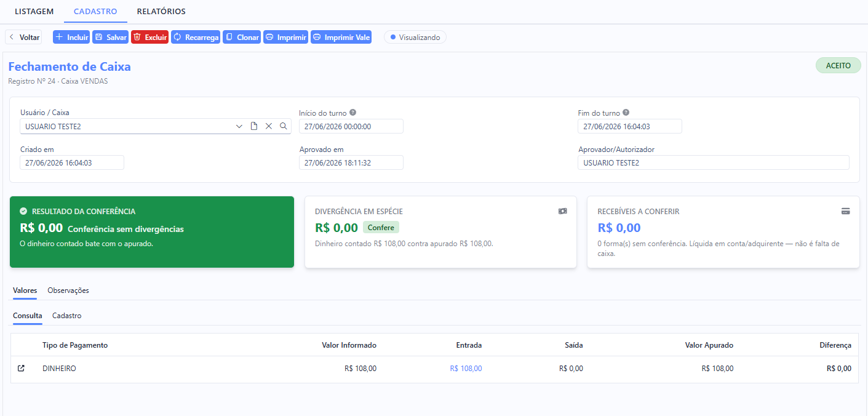Viewport: 868px width, 416px height.
Task: Click the search magnifier in Usuário / Caixa
Action: point(284,126)
